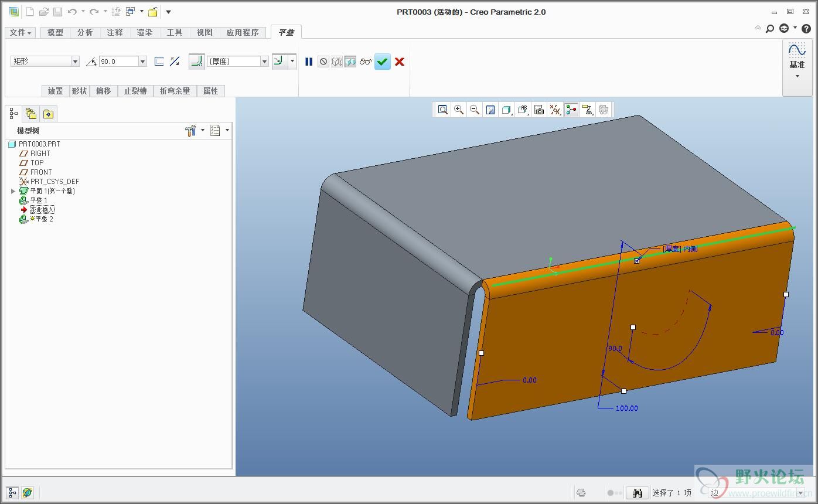The image size is (818, 504).
Task: Select the Folder Browser navigator tab
Action: point(30,114)
